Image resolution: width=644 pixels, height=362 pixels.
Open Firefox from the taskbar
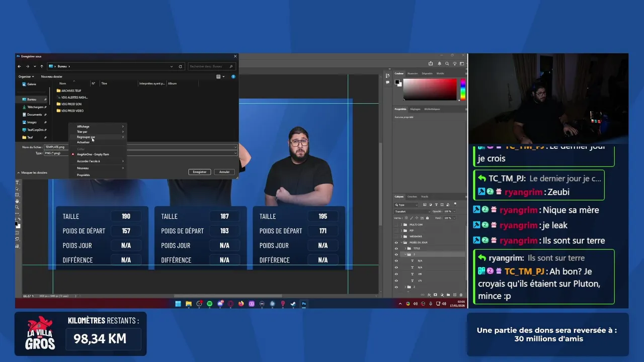pyautogui.click(x=241, y=304)
